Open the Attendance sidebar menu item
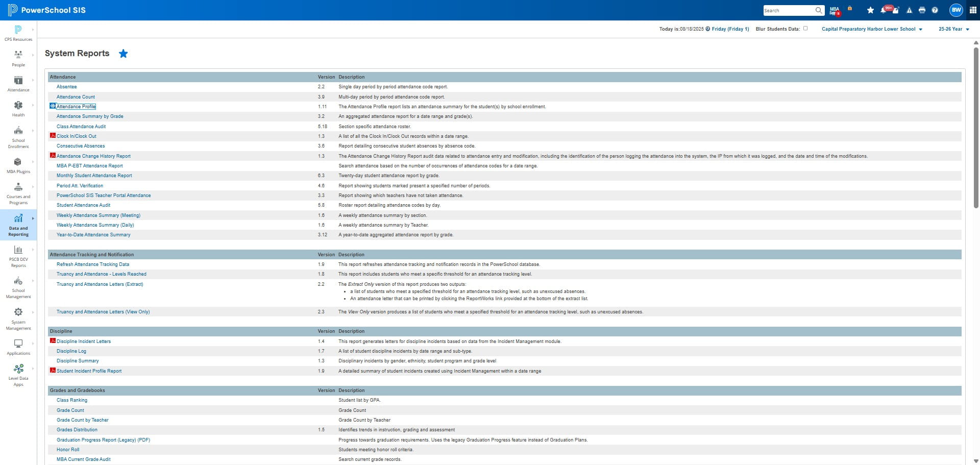Viewport: 980px width, 465px height. [18, 84]
